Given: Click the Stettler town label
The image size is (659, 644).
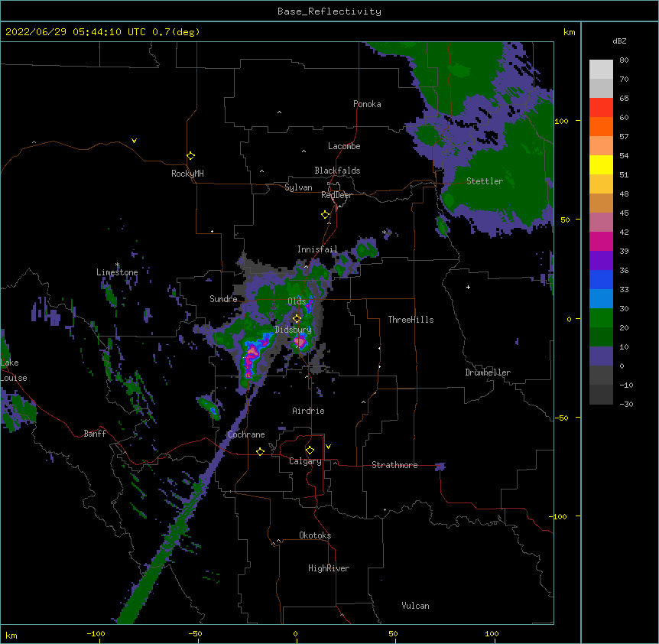Looking at the screenshot, I should click(x=485, y=181).
